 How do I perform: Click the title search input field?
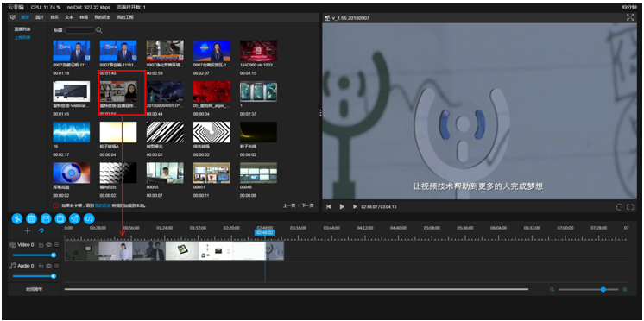point(80,30)
